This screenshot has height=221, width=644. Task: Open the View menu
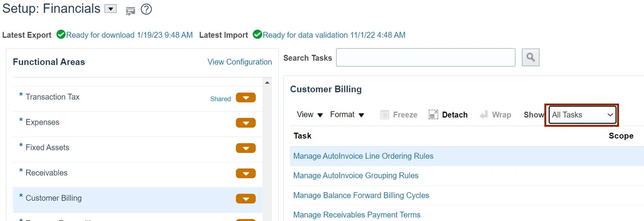(x=309, y=115)
